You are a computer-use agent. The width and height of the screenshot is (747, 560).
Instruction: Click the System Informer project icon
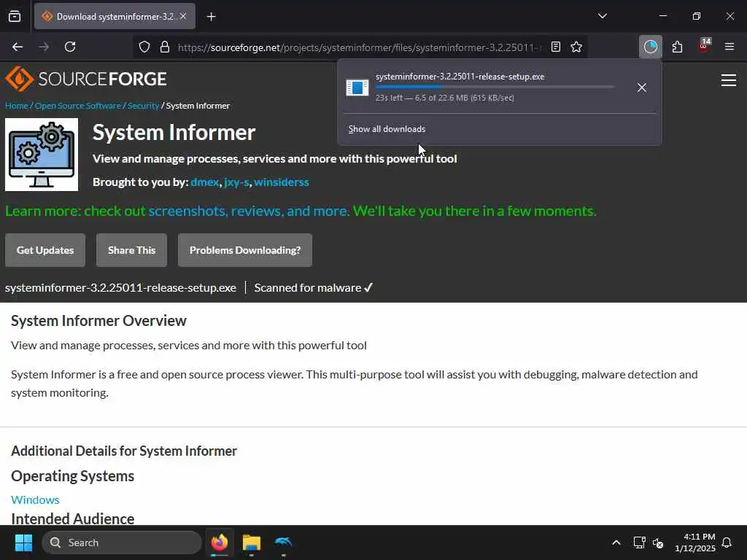pos(42,155)
